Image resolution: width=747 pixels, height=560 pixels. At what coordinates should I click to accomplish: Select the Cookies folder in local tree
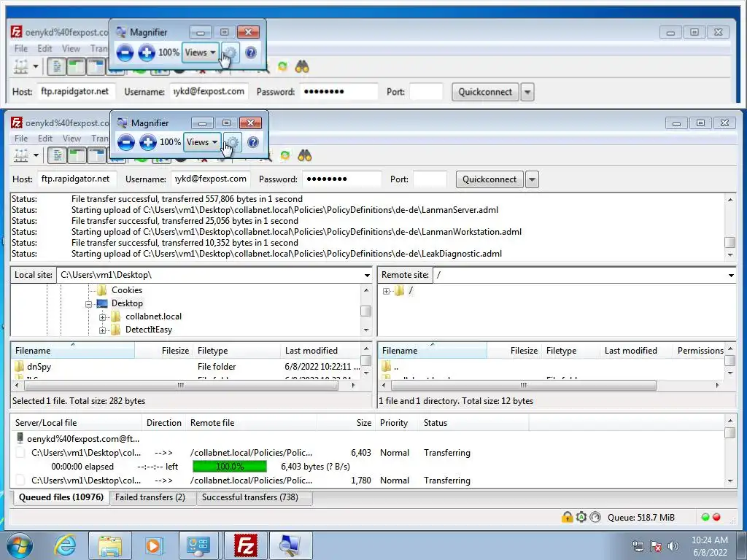tap(127, 290)
